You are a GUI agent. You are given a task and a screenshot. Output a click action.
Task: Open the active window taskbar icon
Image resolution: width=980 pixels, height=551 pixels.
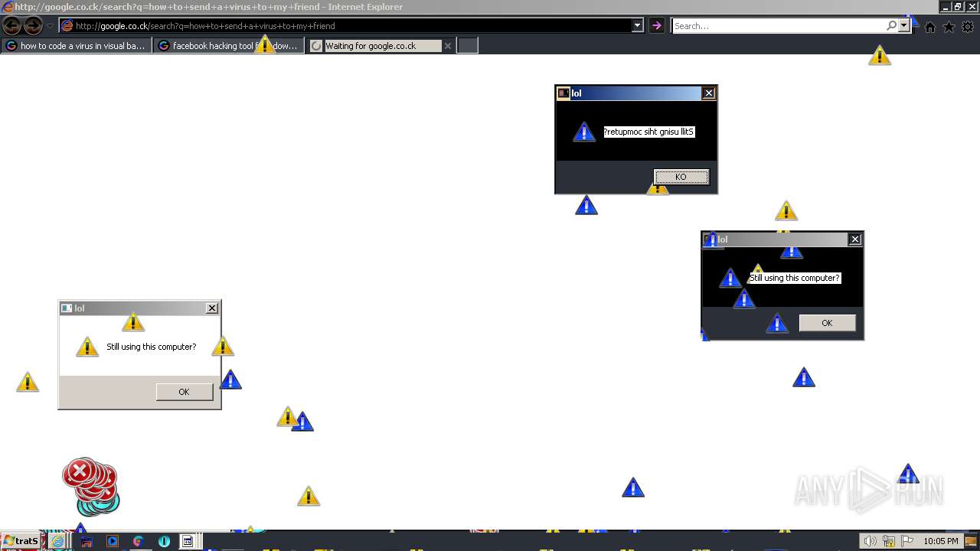click(x=188, y=541)
